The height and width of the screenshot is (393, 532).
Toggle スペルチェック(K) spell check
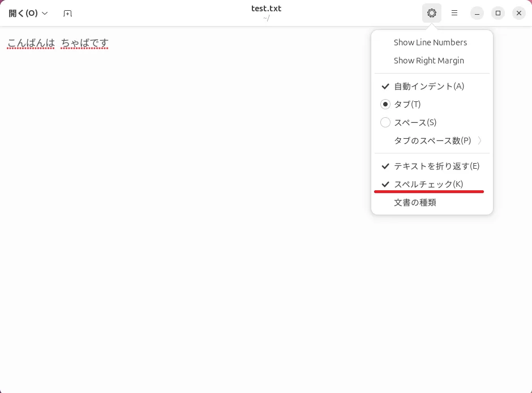[x=432, y=184]
